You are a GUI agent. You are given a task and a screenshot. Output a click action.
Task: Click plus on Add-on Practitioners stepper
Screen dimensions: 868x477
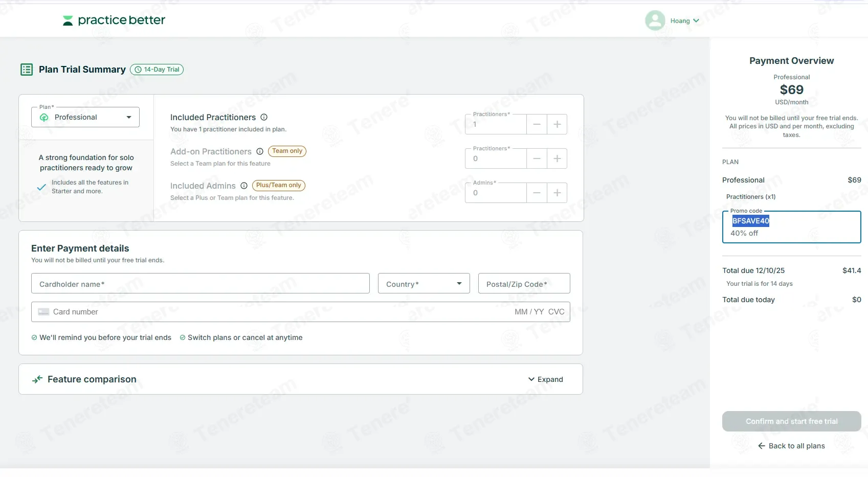[557, 158]
